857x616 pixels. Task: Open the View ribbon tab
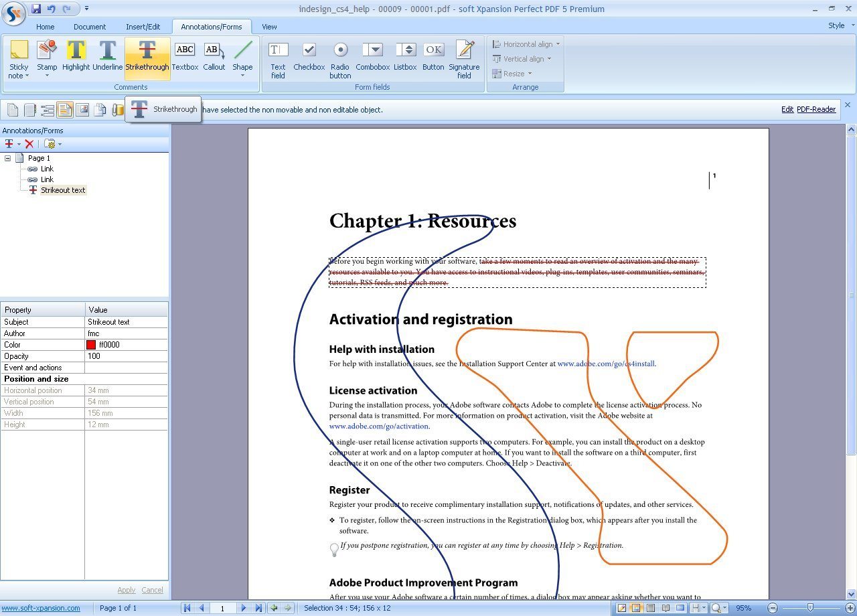269,27
